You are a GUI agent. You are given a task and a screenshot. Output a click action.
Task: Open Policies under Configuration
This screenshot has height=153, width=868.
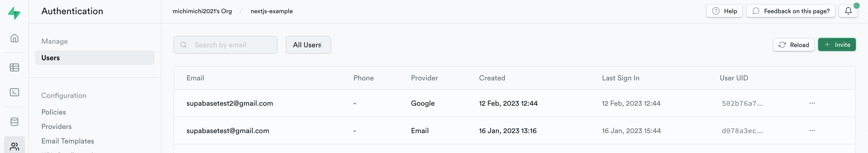tap(53, 112)
